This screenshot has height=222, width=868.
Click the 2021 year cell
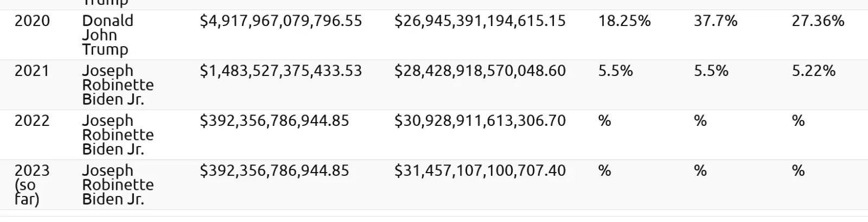pos(32,71)
